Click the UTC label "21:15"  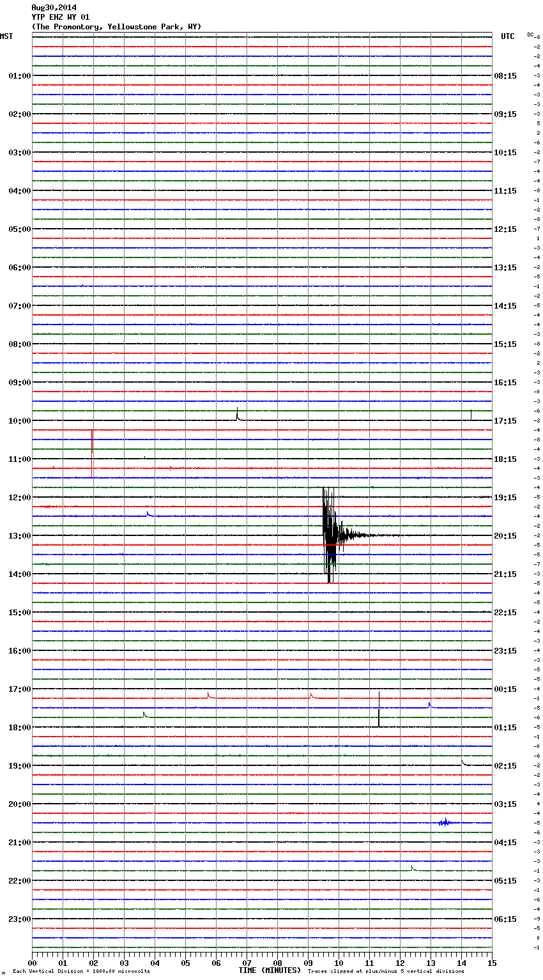tap(505, 574)
